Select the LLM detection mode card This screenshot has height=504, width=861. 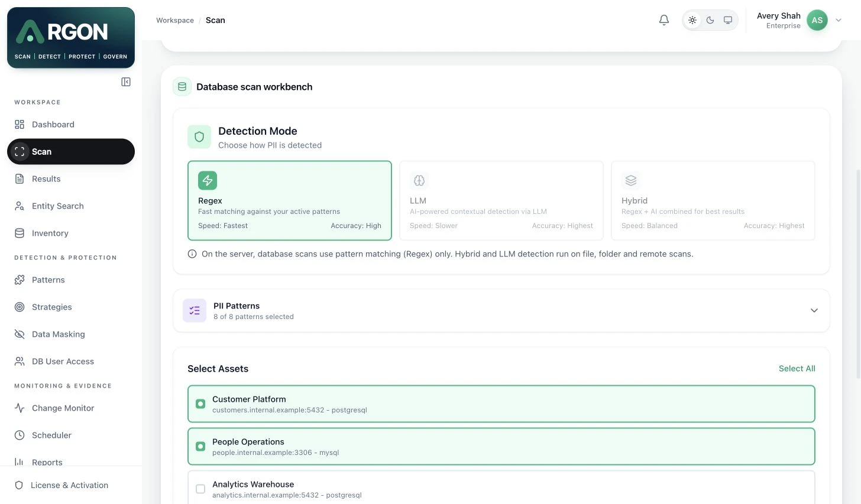(x=501, y=201)
